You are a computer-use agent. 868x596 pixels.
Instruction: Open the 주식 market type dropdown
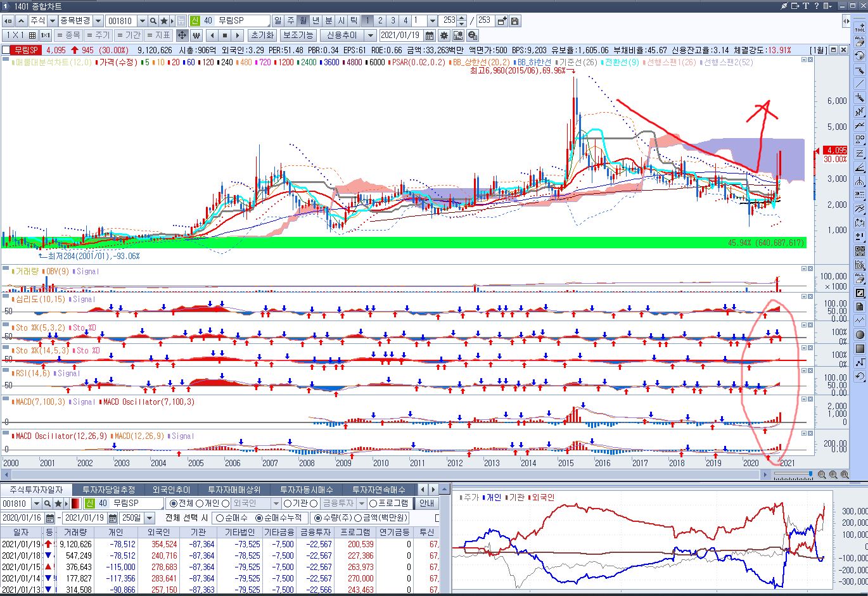click(x=51, y=21)
